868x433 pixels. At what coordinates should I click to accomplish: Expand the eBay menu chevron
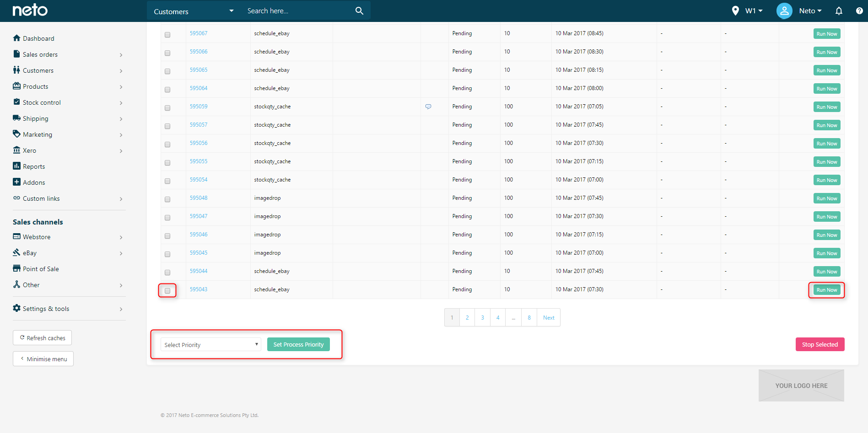coord(121,253)
